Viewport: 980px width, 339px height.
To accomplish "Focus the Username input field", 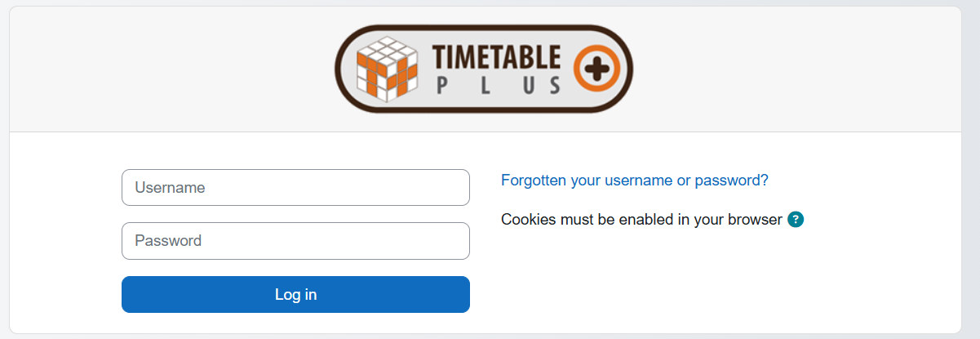I will point(295,188).
